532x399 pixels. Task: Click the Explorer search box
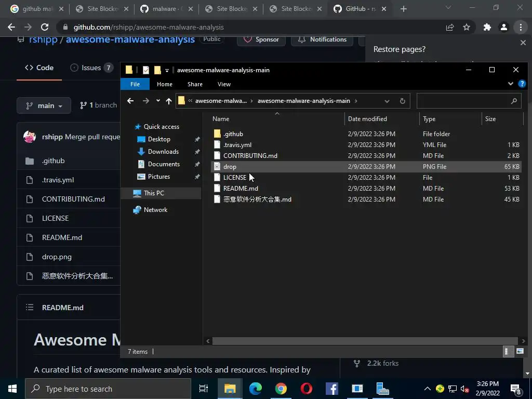[x=469, y=101]
